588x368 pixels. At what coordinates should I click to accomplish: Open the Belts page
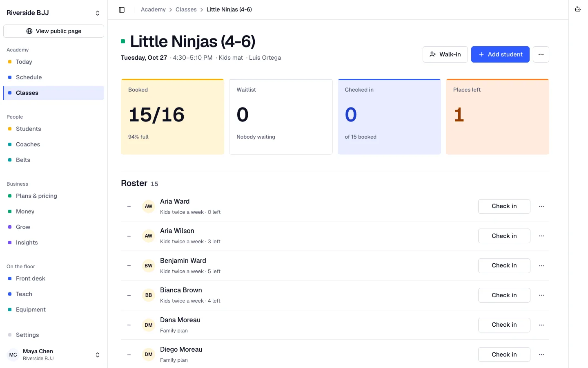point(53,160)
